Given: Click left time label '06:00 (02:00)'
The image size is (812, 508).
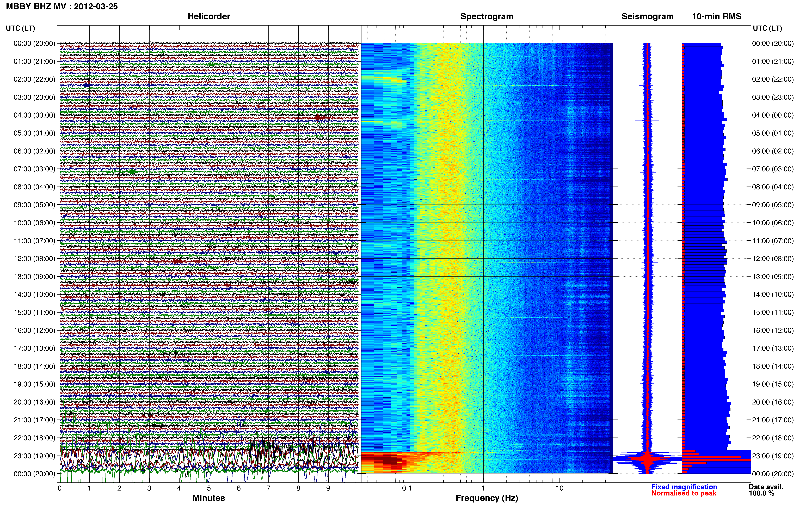Looking at the screenshot, I should coord(34,151).
